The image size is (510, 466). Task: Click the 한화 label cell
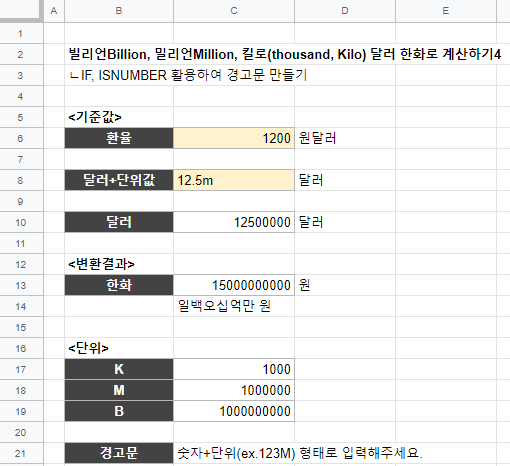coord(119,285)
